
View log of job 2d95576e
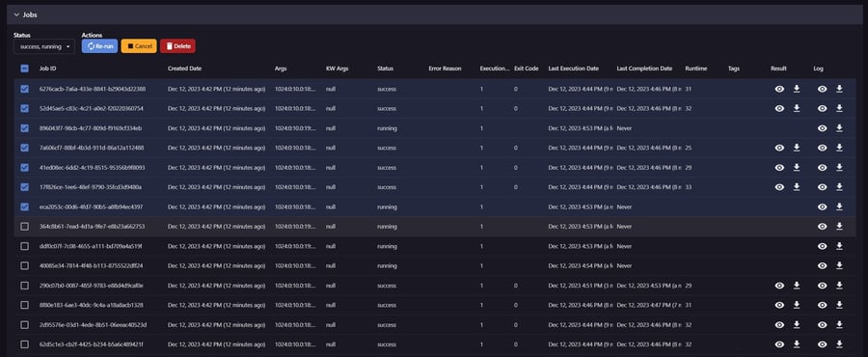(x=822, y=325)
